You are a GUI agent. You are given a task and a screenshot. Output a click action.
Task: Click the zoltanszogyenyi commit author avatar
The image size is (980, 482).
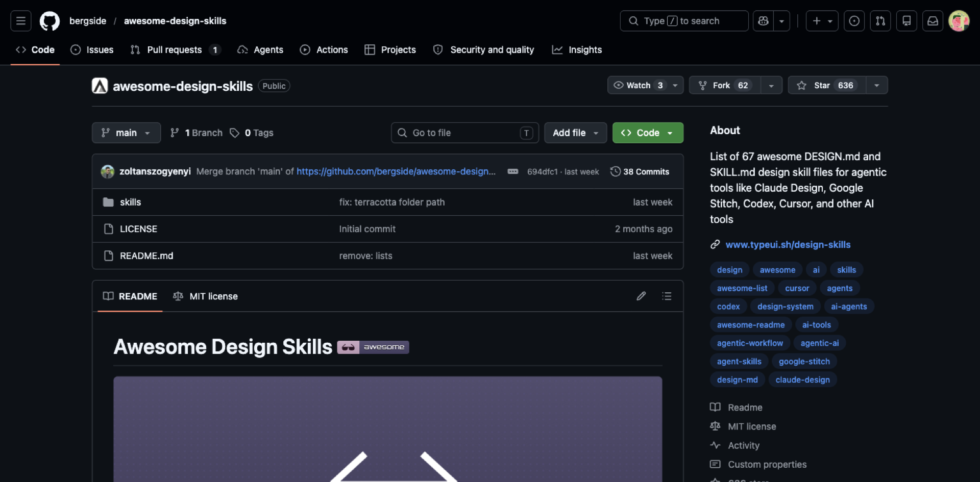point(107,171)
